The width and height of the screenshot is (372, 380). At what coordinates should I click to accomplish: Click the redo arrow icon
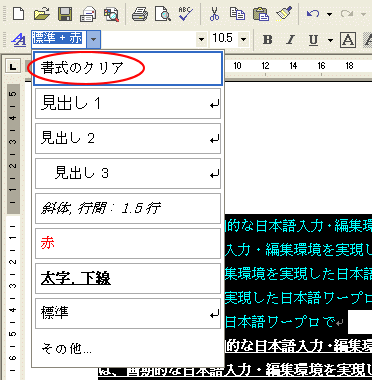347,14
